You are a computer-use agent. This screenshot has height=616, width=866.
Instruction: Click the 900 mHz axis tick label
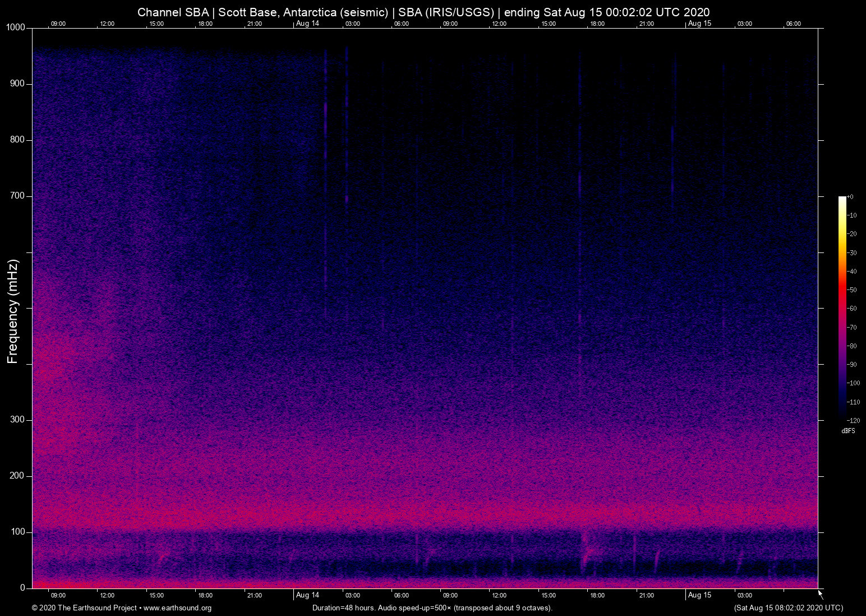[x=17, y=83]
